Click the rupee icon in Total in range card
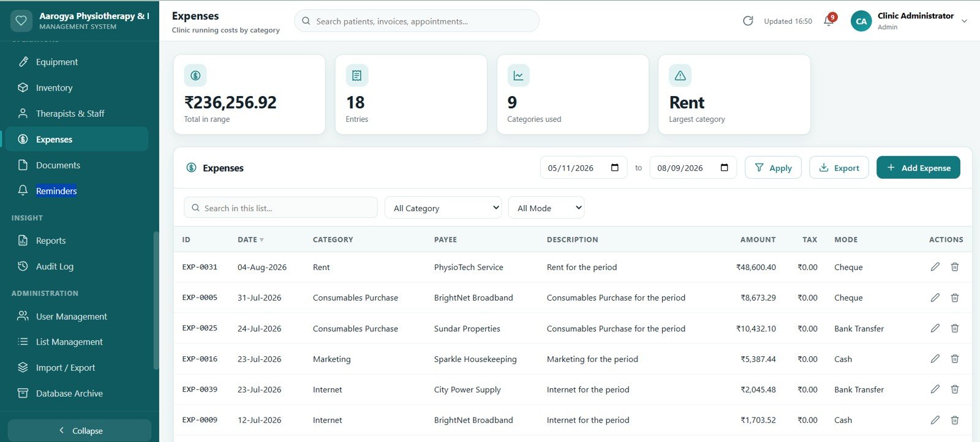This screenshot has height=442, width=980. pos(195,75)
